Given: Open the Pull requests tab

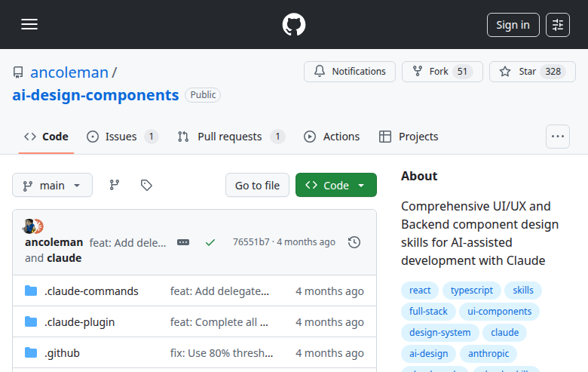Looking at the screenshot, I should click(231, 137).
